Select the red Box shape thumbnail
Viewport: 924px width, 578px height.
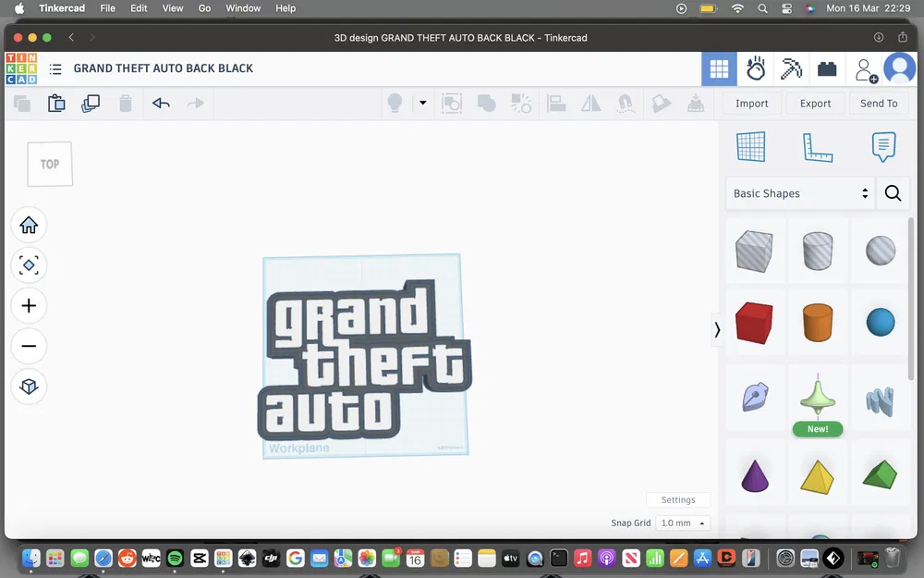755,322
